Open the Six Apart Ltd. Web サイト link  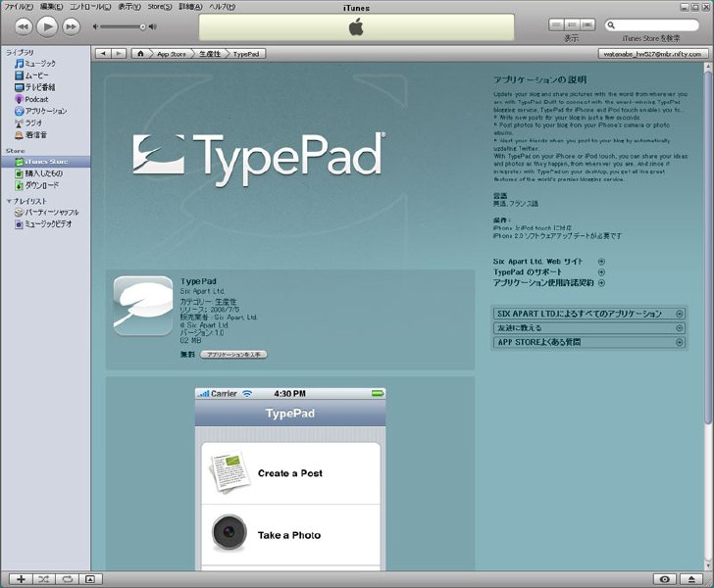tap(537, 262)
